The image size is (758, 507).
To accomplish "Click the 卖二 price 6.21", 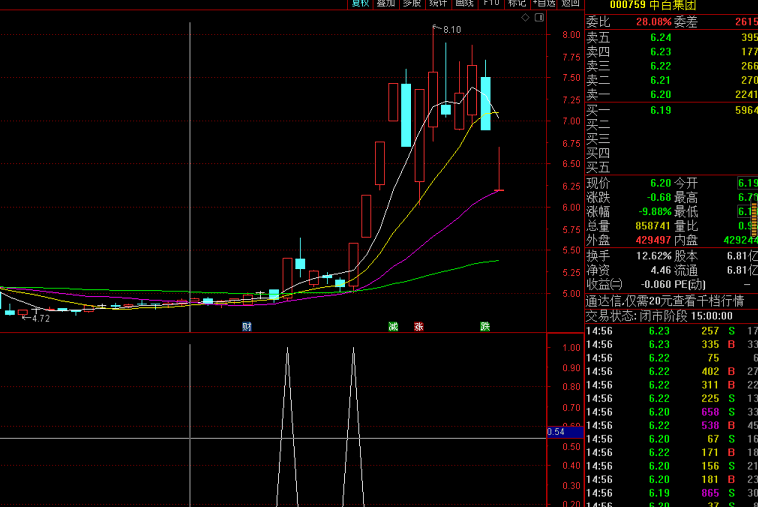I will point(660,80).
